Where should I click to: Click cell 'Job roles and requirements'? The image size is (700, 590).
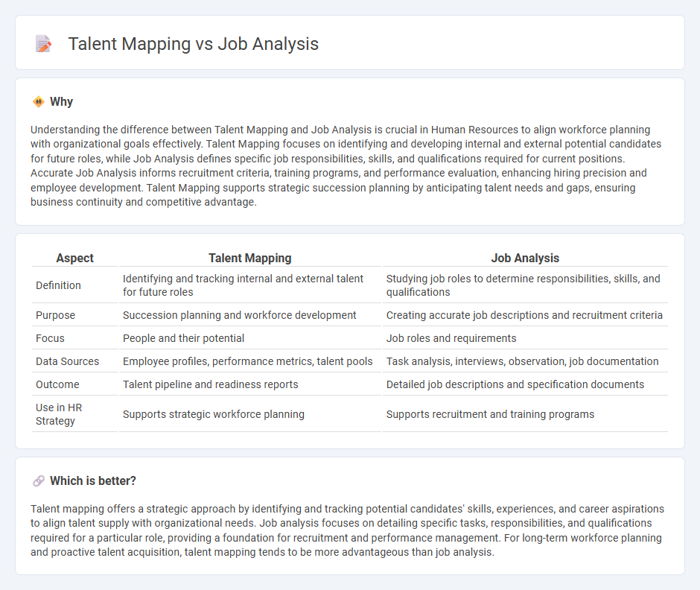525,338
